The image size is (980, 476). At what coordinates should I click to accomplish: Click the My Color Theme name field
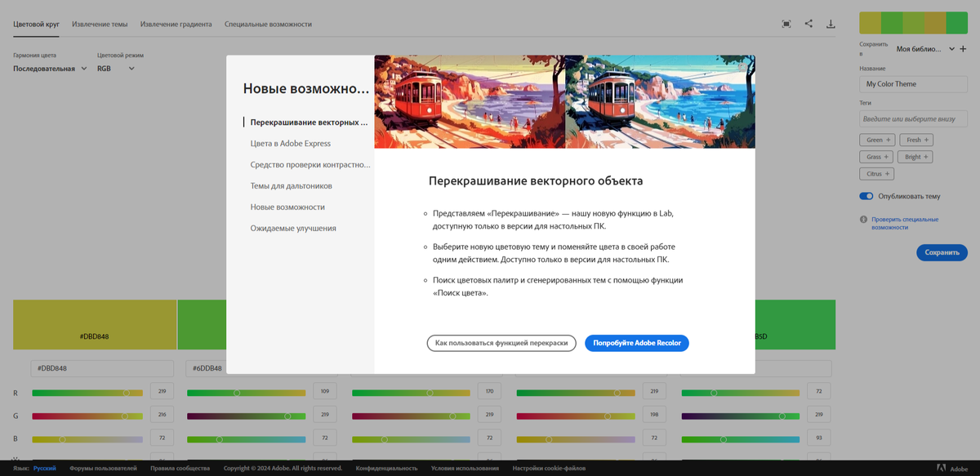tap(913, 84)
